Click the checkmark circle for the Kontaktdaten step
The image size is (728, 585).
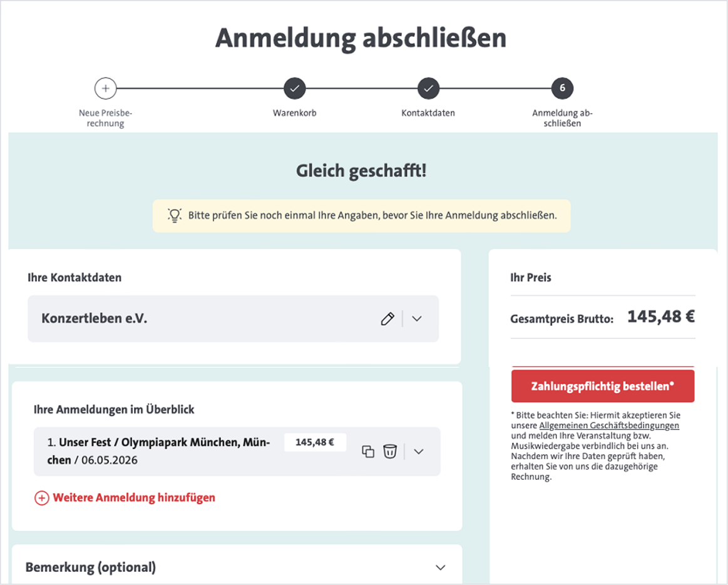coord(428,88)
